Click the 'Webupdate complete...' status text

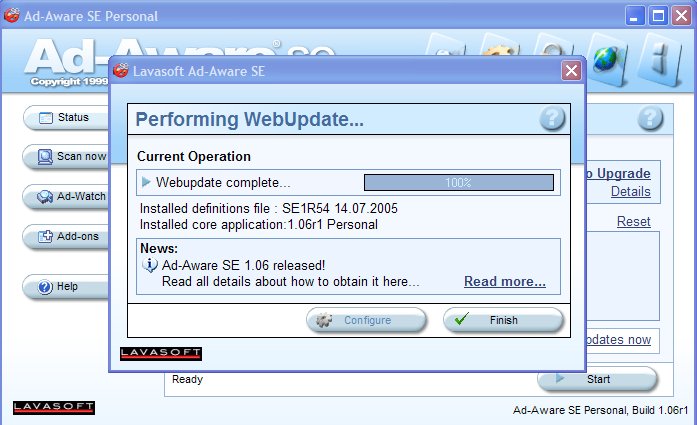[x=223, y=182]
